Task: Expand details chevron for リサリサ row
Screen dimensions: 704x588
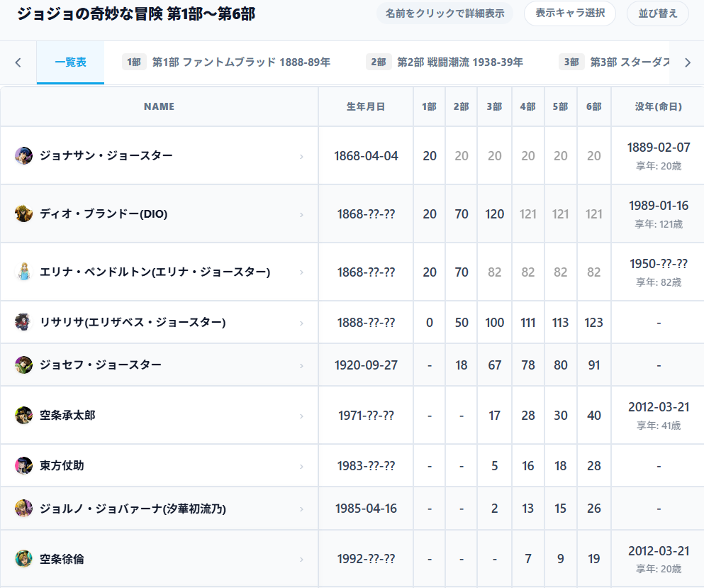Action: [x=301, y=323]
